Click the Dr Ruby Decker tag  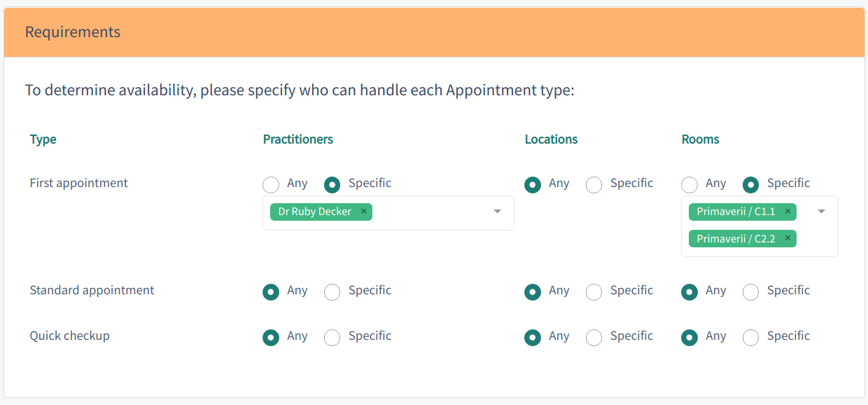coord(315,212)
